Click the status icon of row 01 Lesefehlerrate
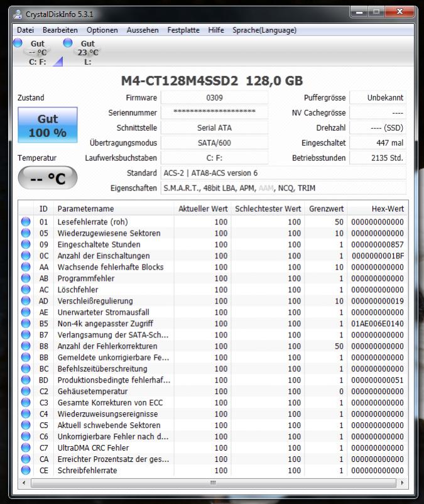The height and width of the screenshot is (504, 424). tap(26, 221)
